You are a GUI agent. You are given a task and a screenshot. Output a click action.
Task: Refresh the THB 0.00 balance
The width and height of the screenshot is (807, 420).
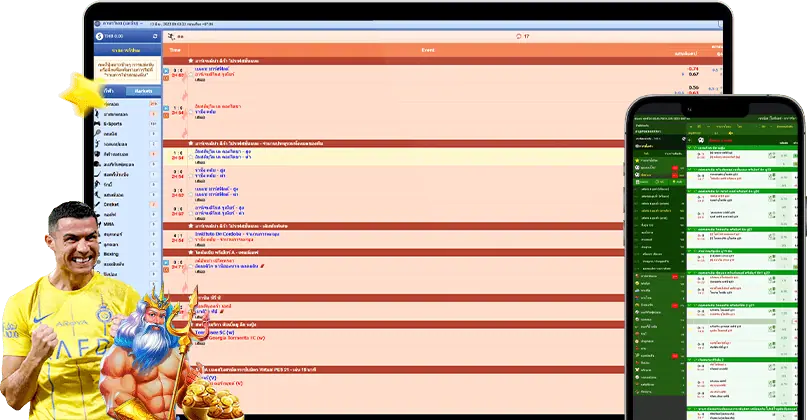(x=155, y=37)
